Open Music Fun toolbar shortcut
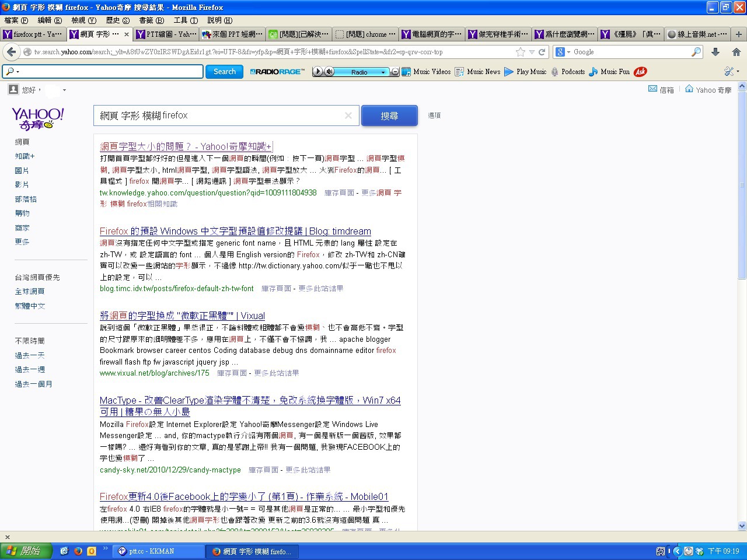The height and width of the screenshot is (560, 747). [x=609, y=72]
